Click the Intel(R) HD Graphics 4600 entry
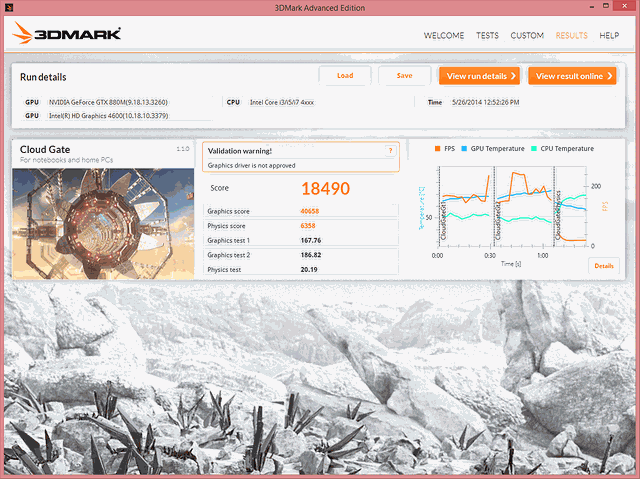 109,116
